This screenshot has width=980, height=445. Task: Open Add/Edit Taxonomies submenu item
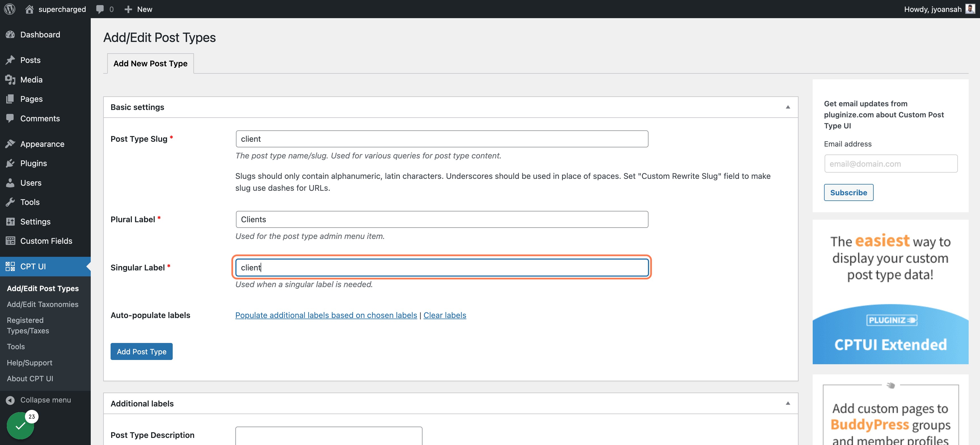(43, 304)
